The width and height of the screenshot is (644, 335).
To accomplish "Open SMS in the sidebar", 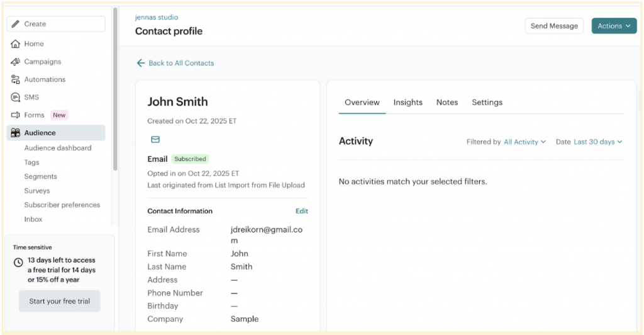I will [56, 98].
